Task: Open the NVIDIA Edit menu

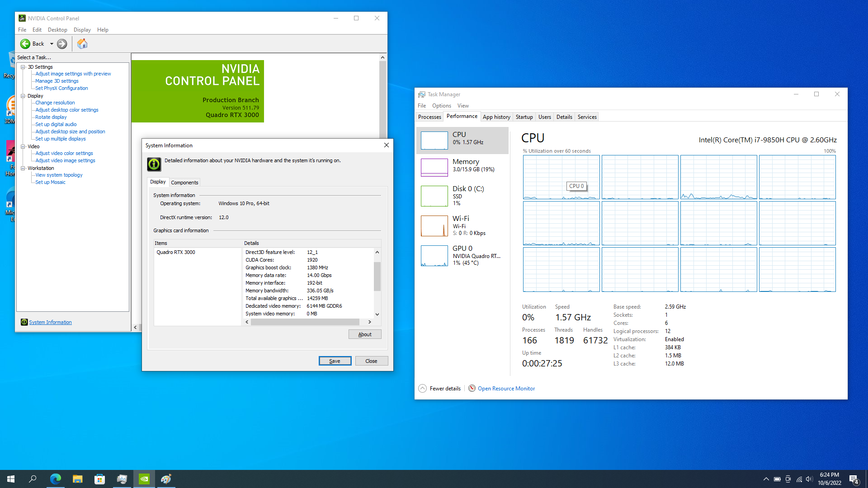Action: click(37, 30)
